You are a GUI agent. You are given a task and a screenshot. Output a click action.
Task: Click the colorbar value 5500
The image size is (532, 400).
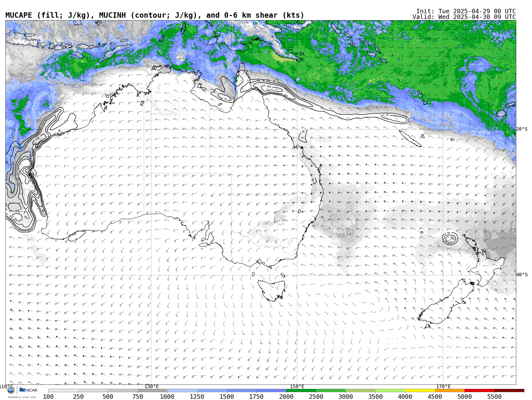click(x=494, y=397)
